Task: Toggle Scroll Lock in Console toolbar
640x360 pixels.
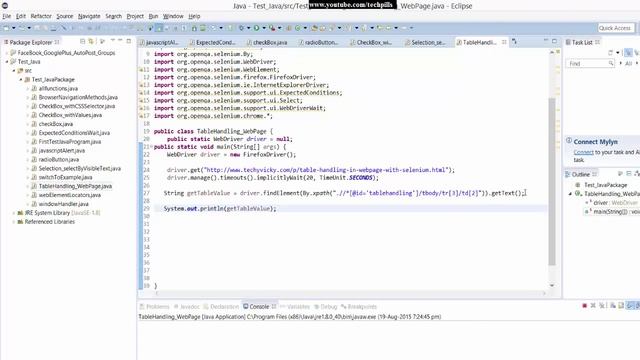Action: click(x=621, y=306)
